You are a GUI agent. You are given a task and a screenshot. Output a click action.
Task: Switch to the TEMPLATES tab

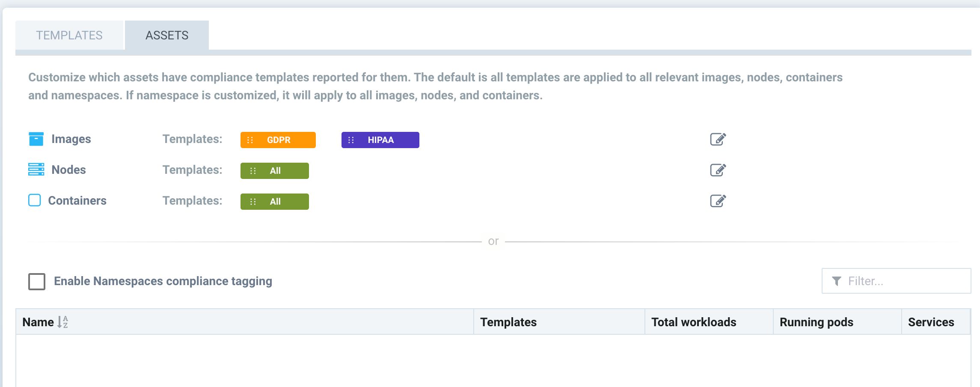(69, 35)
